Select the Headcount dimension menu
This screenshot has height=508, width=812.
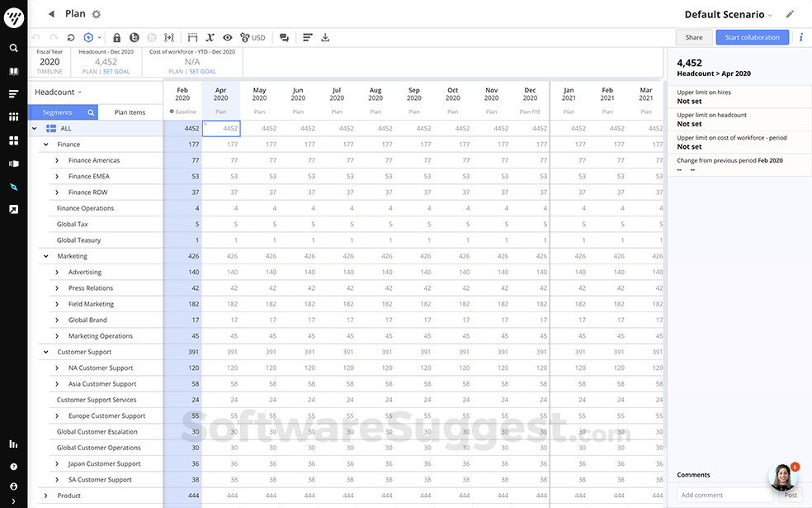tap(56, 92)
